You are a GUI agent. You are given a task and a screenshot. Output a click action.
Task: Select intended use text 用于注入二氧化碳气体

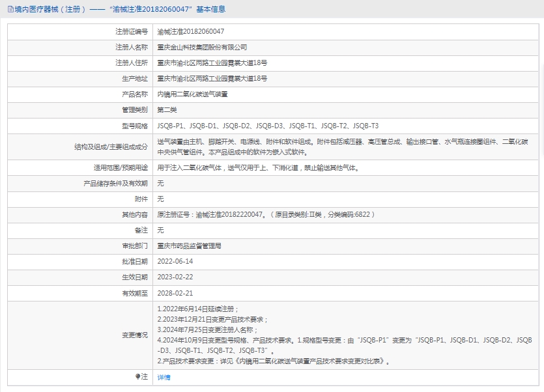259,168
